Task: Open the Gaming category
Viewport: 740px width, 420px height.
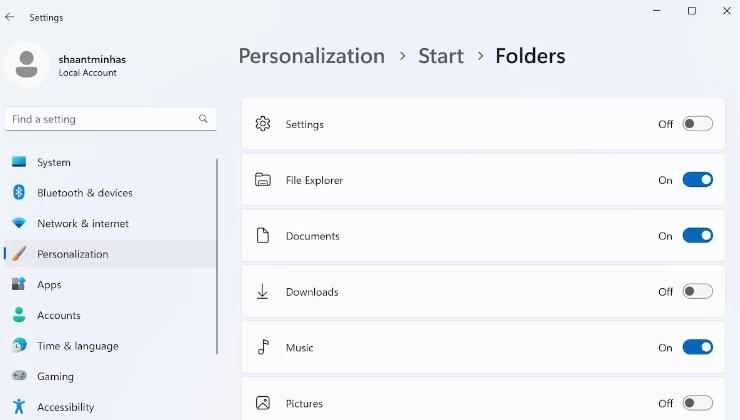Action: coord(110,376)
